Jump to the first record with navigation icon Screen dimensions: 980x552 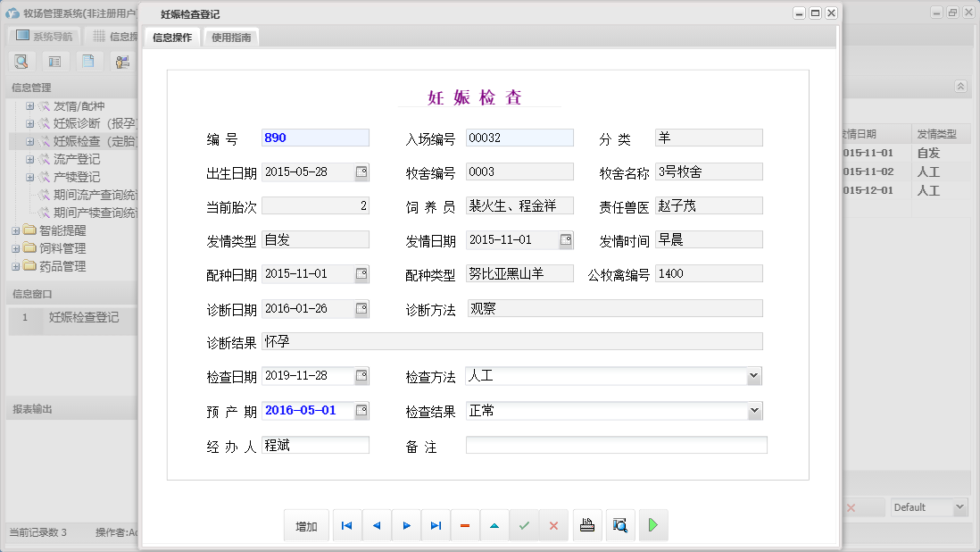(346, 525)
